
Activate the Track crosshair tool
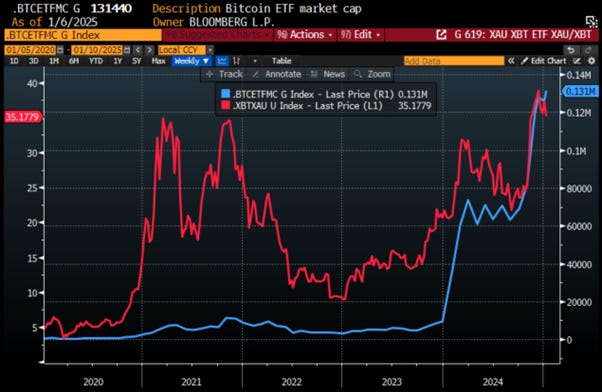pyautogui.click(x=224, y=74)
